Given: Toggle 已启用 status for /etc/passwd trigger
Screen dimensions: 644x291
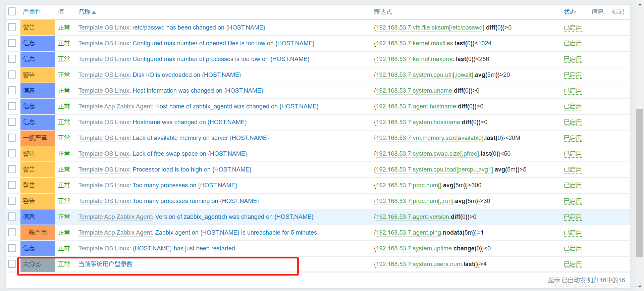Looking at the screenshot, I should click(x=573, y=28).
